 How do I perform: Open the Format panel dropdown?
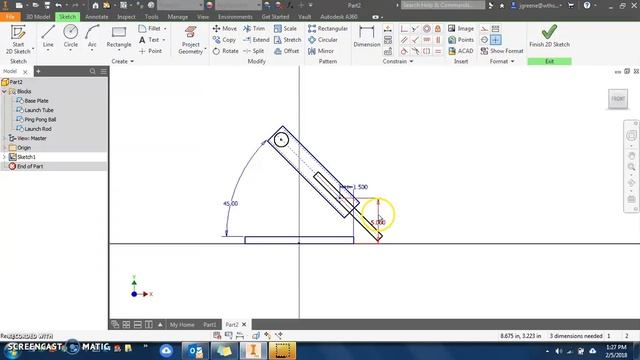click(x=502, y=61)
